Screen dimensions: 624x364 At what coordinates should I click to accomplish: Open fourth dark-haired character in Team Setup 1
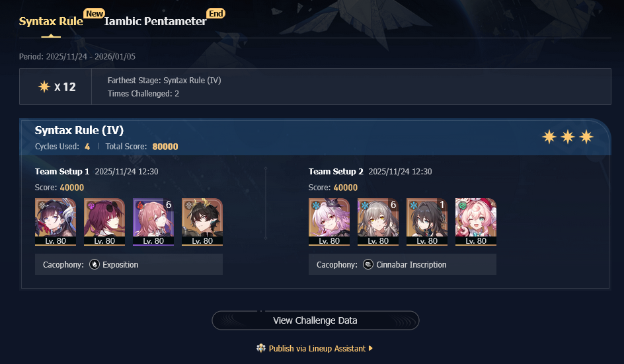(x=202, y=222)
